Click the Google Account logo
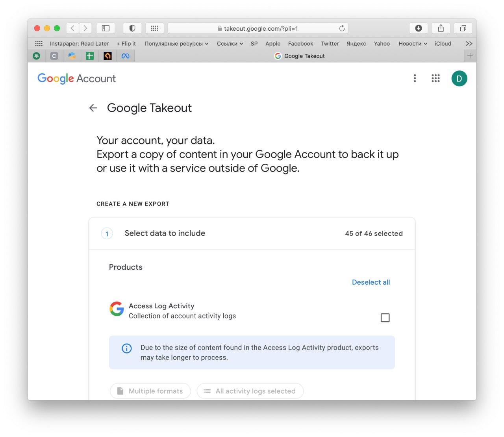Screen dimensions: 504x437 [76, 79]
